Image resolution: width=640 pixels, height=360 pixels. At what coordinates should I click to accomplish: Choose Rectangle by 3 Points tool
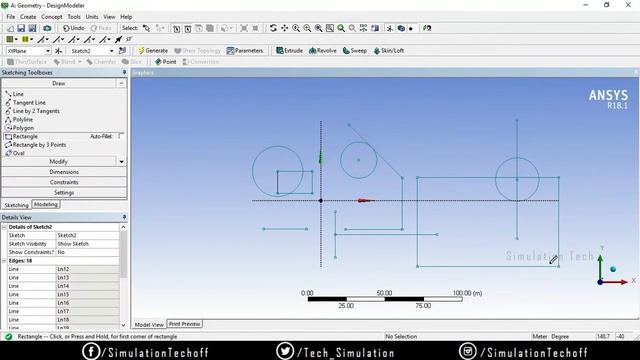[36, 145]
